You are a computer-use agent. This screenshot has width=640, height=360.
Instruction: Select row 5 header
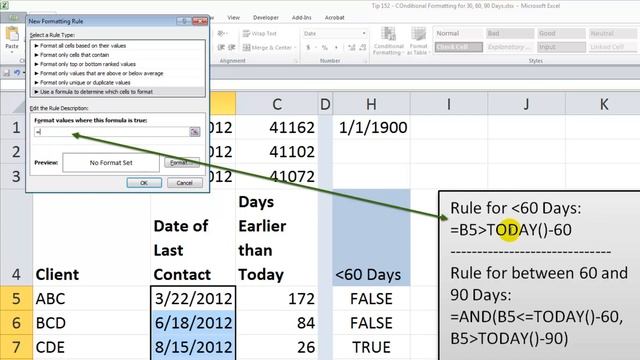pyautogui.click(x=16, y=298)
